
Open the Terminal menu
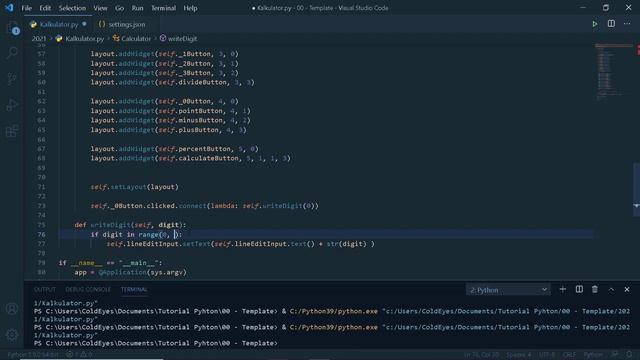pos(163,8)
